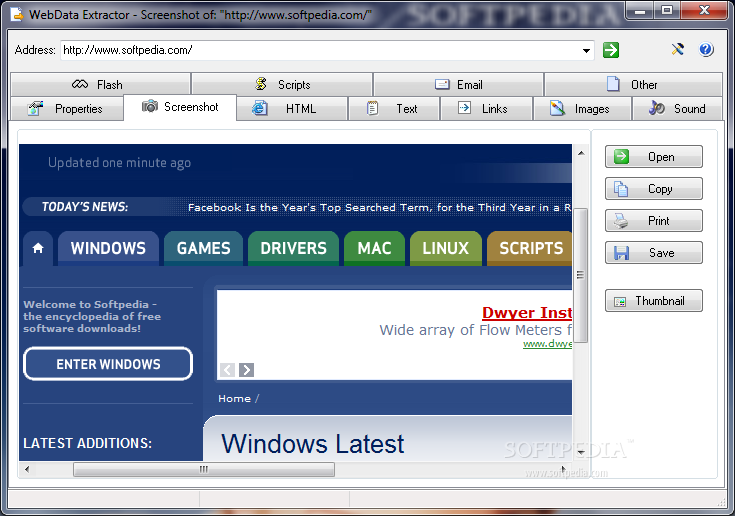Click the ENTER WINDOWS button
The height and width of the screenshot is (516, 735).
pos(108,364)
